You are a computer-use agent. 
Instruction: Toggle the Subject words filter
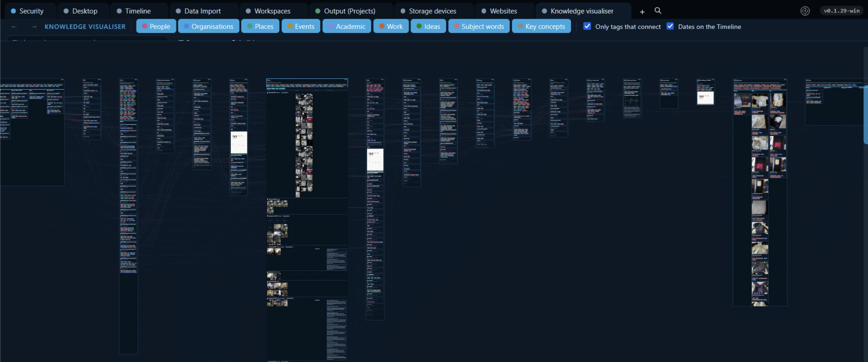pos(479,26)
